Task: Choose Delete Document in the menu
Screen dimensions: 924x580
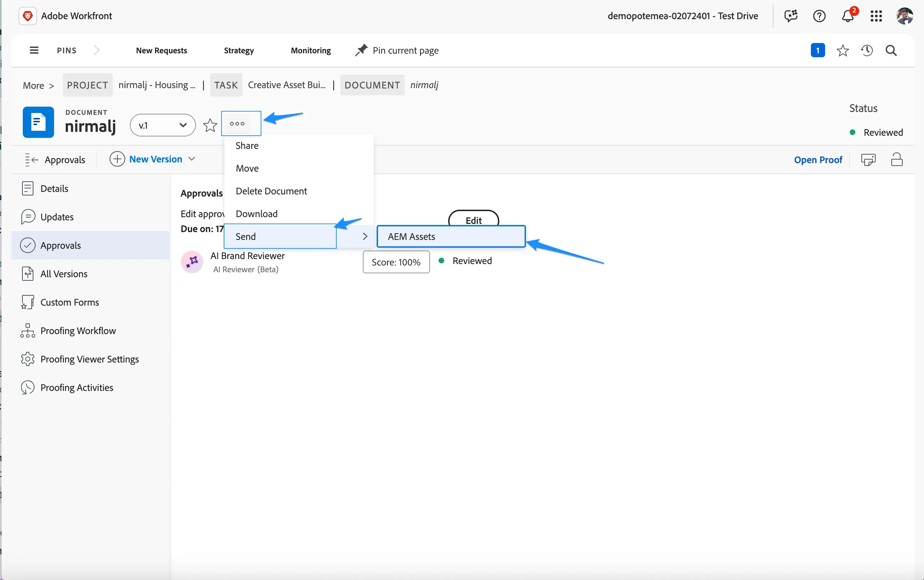Action: coord(298,191)
